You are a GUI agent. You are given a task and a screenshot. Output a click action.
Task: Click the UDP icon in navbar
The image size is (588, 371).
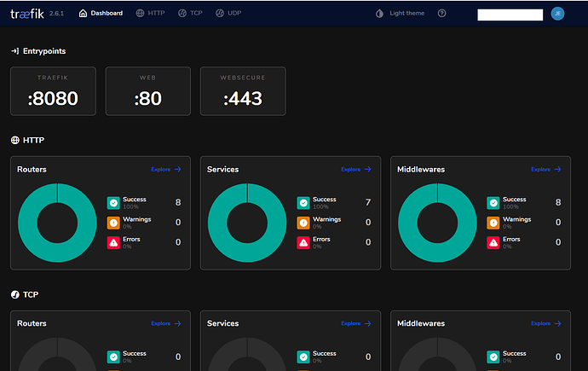[x=220, y=13]
